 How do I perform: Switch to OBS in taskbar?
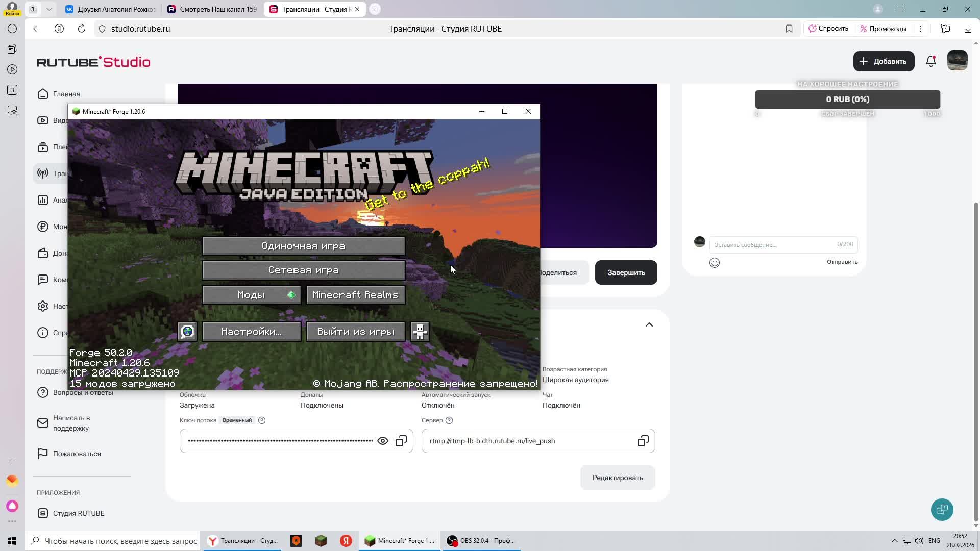(482, 541)
